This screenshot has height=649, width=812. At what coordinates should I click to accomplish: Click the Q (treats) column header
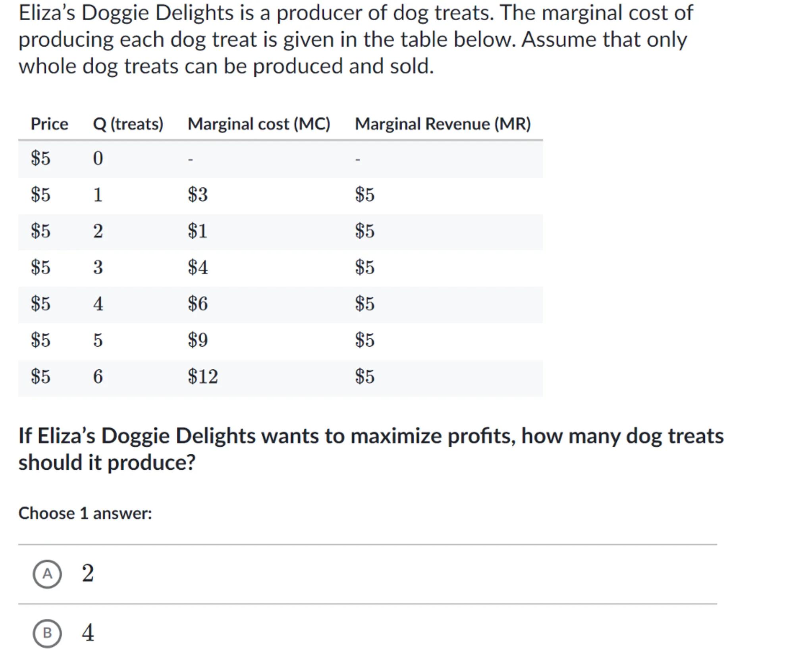[128, 124]
